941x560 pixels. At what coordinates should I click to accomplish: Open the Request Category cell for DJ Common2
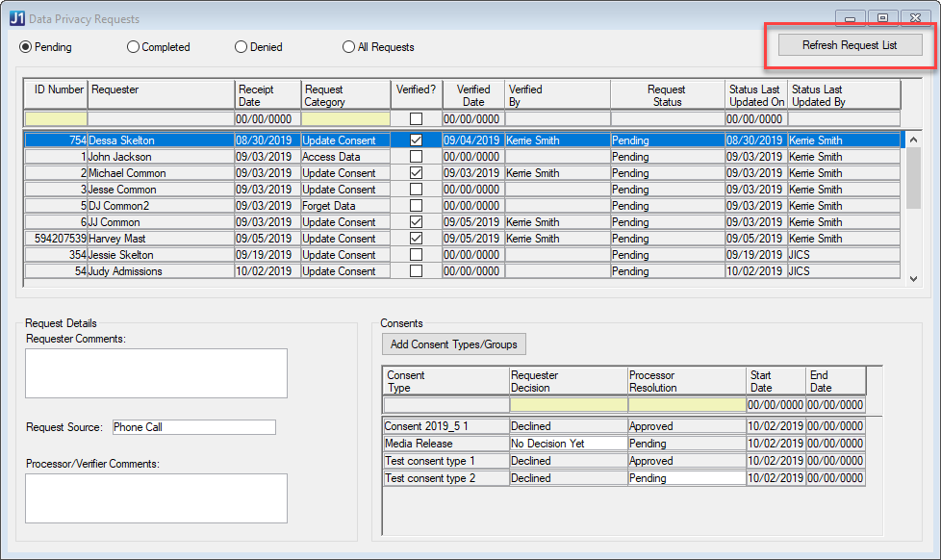point(344,205)
